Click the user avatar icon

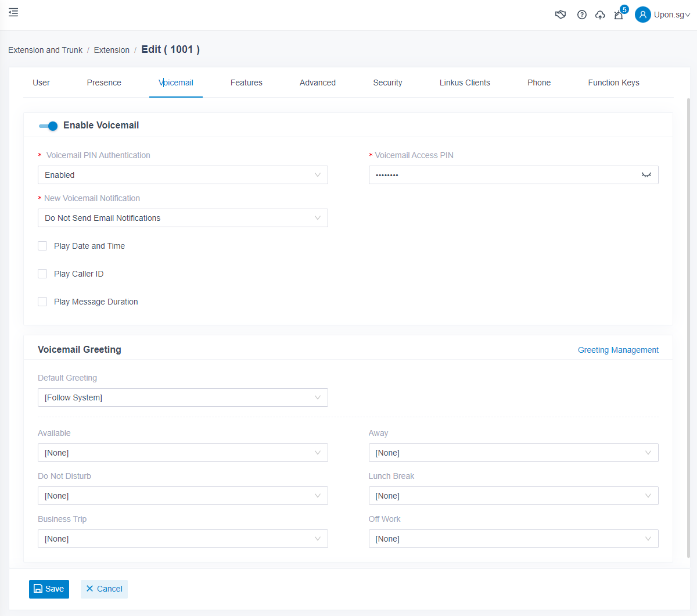642,15
